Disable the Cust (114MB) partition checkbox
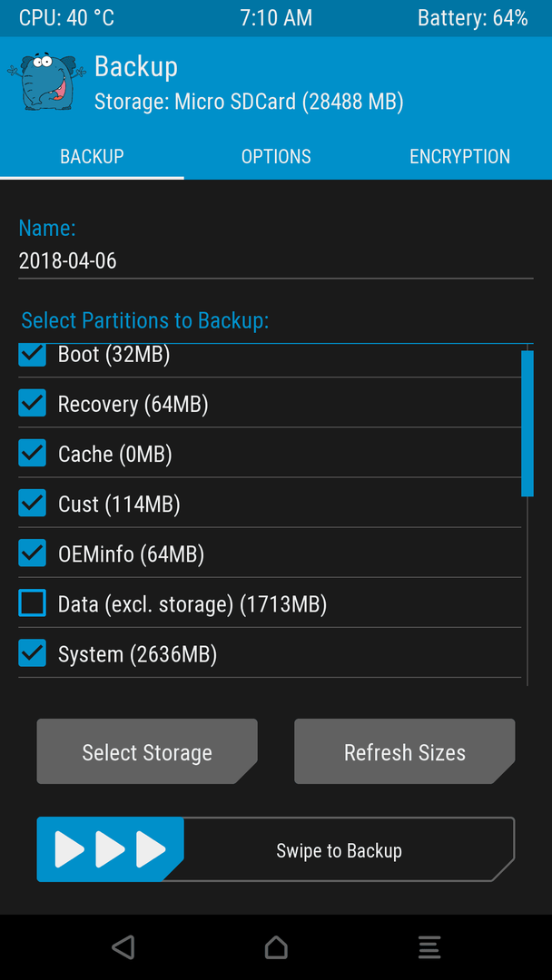The width and height of the screenshot is (552, 980). (32, 503)
